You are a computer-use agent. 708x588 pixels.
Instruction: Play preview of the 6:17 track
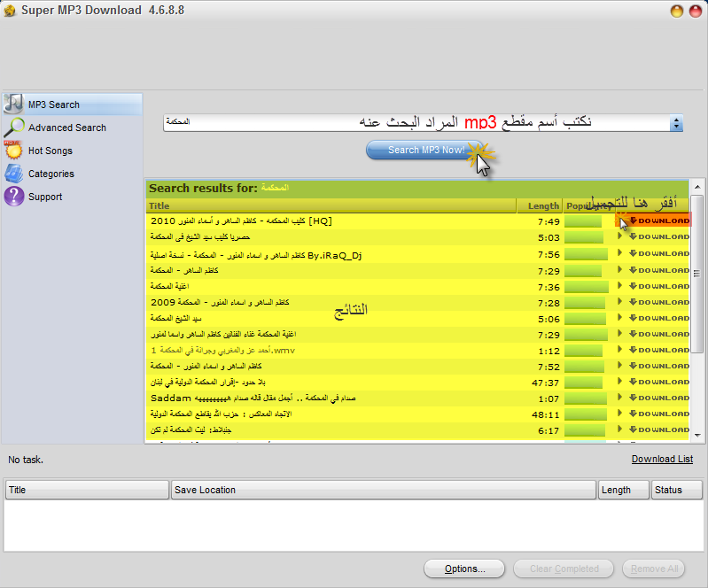coord(619,429)
